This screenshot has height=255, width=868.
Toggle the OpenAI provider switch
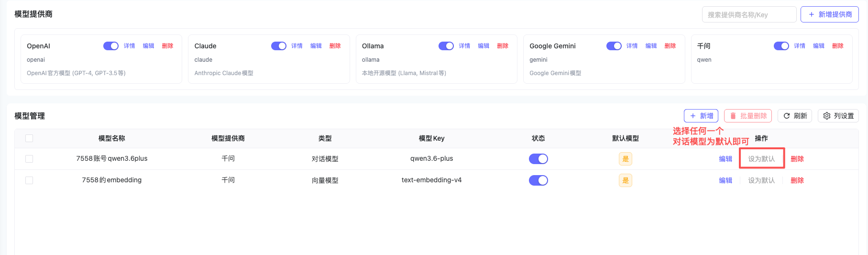click(111, 46)
